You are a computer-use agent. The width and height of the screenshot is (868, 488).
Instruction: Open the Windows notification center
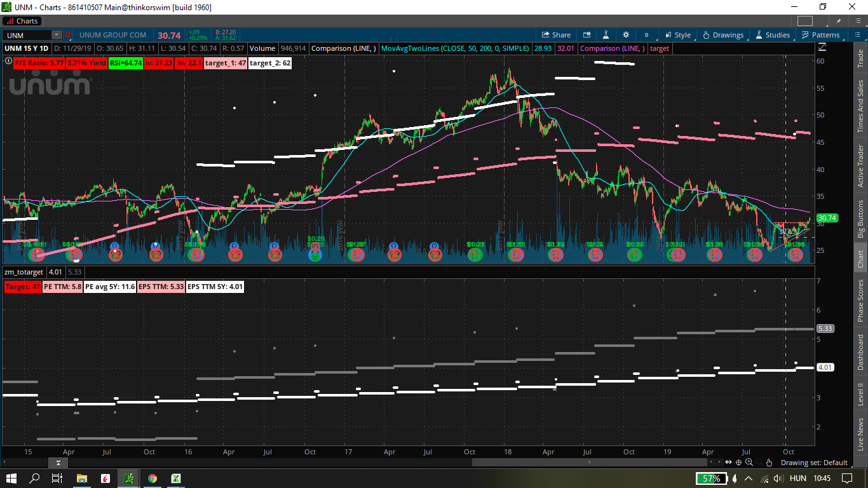click(847, 478)
